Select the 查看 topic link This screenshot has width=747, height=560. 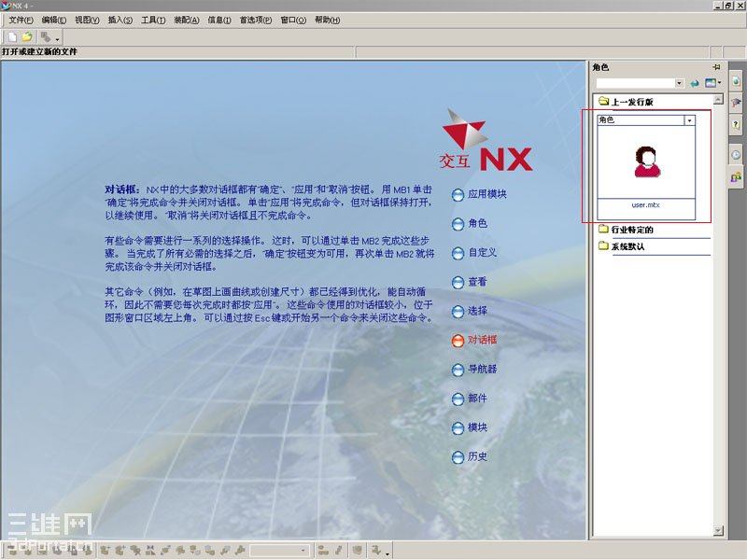[470, 282]
